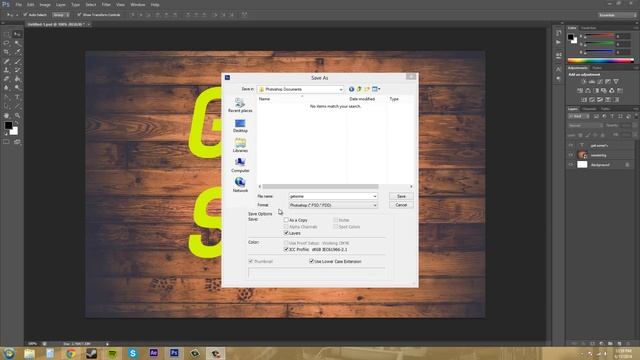This screenshot has width=640, height=360.
Task: Go up one folder level
Action: point(359,89)
